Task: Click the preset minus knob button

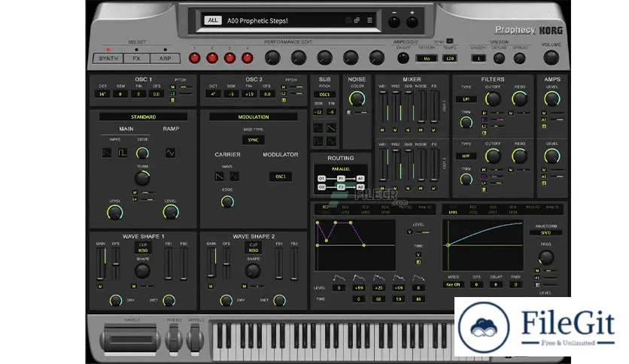Action: (394, 22)
